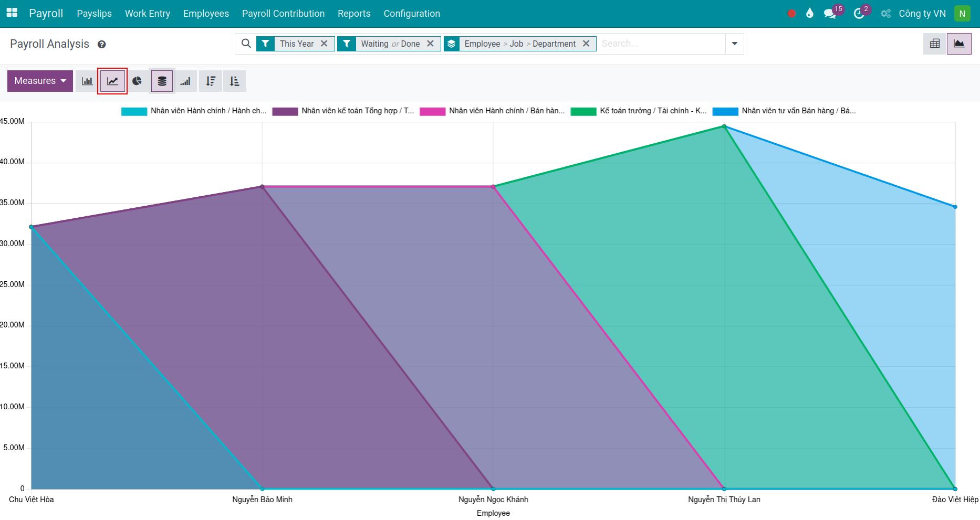980x520 pixels.
Task: Enable ascending sort order
Action: point(235,81)
